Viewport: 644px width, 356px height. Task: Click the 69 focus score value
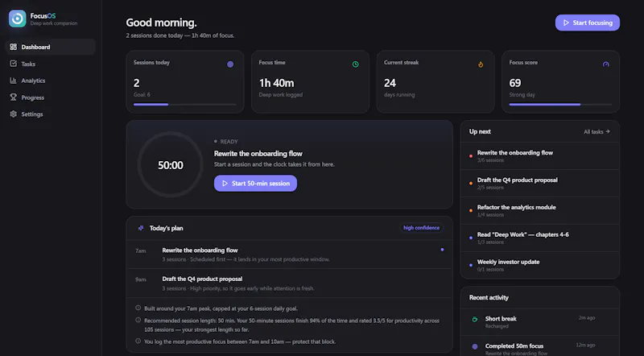[x=515, y=83]
